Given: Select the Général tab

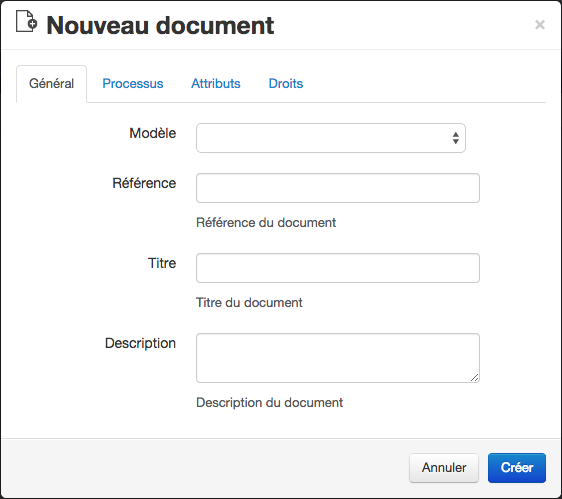Looking at the screenshot, I should point(51,84).
